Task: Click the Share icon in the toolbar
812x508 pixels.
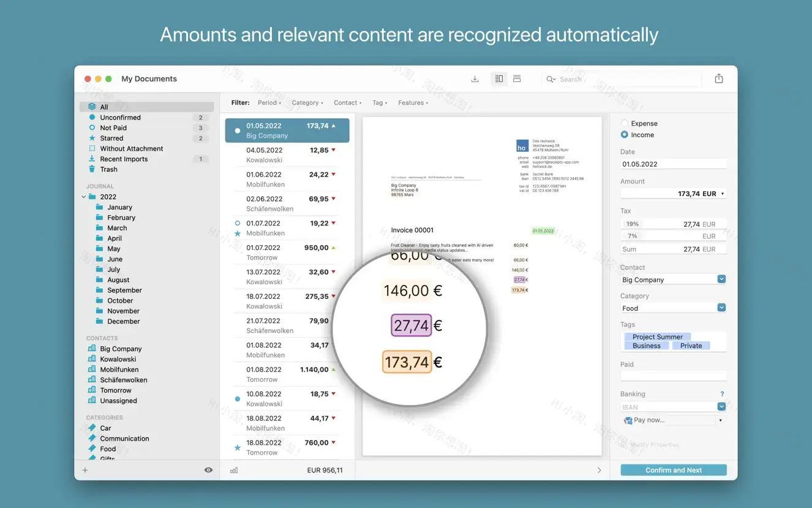Action: click(x=718, y=79)
